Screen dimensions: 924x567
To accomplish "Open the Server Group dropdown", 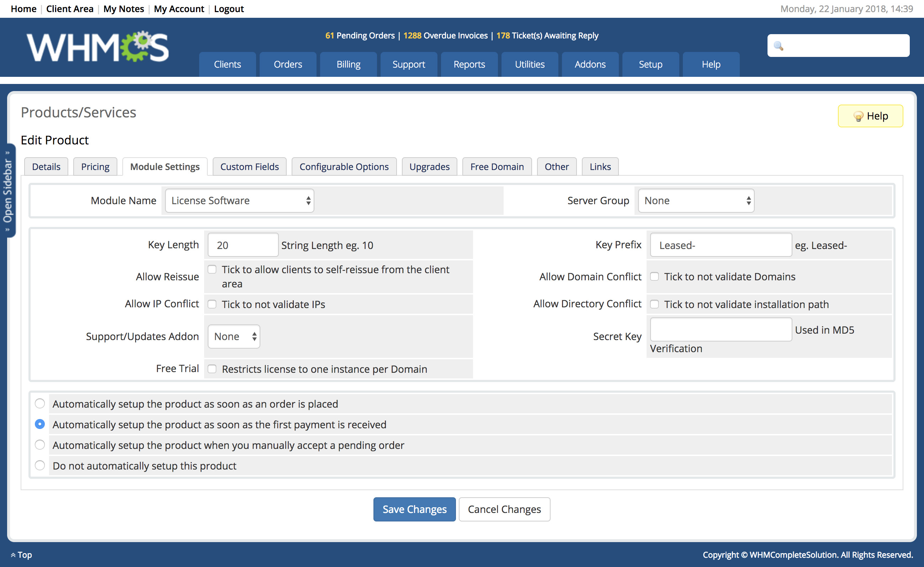I will [x=696, y=201].
